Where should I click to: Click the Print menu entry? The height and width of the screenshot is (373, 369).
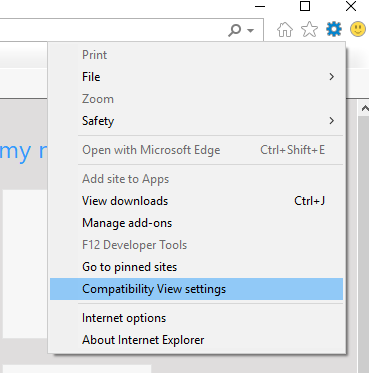click(196, 55)
